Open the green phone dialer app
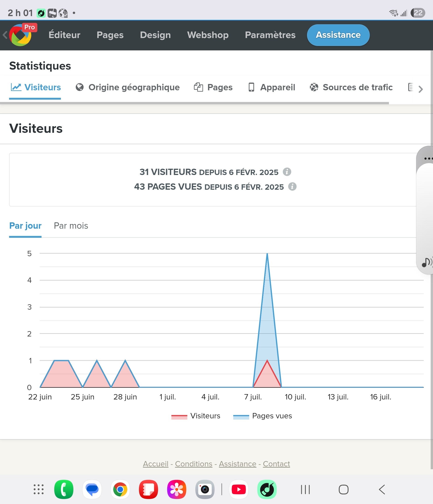Image resolution: width=433 pixels, height=504 pixels. [64, 489]
